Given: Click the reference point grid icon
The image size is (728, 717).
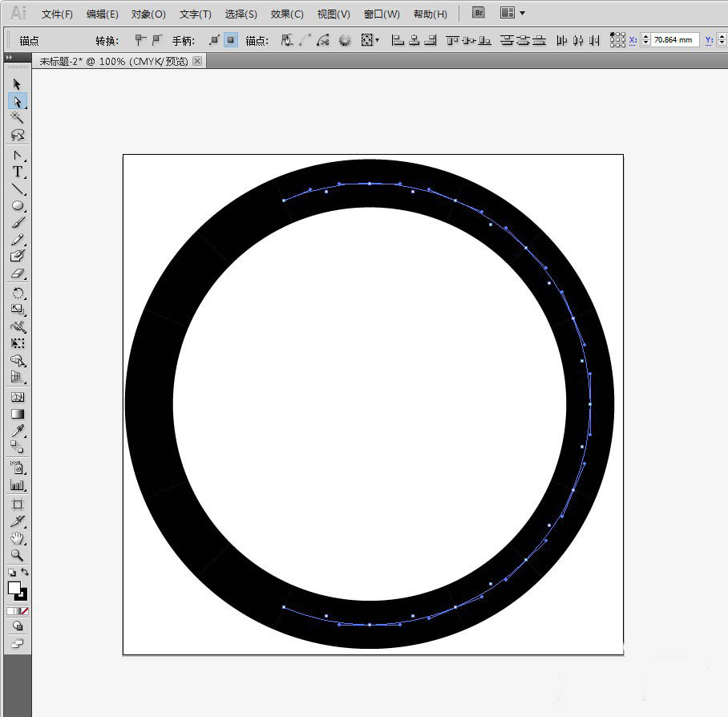Looking at the screenshot, I should pos(617,40).
